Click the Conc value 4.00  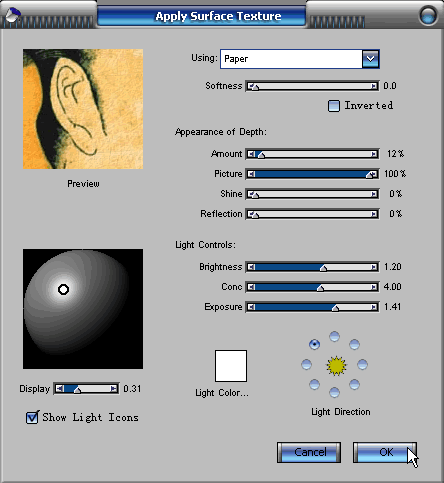tap(392, 287)
